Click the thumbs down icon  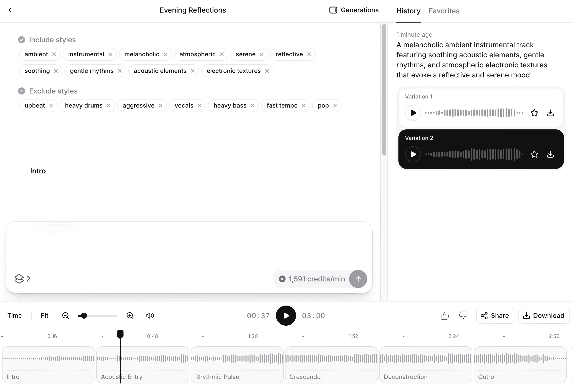(x=463, y=316)
